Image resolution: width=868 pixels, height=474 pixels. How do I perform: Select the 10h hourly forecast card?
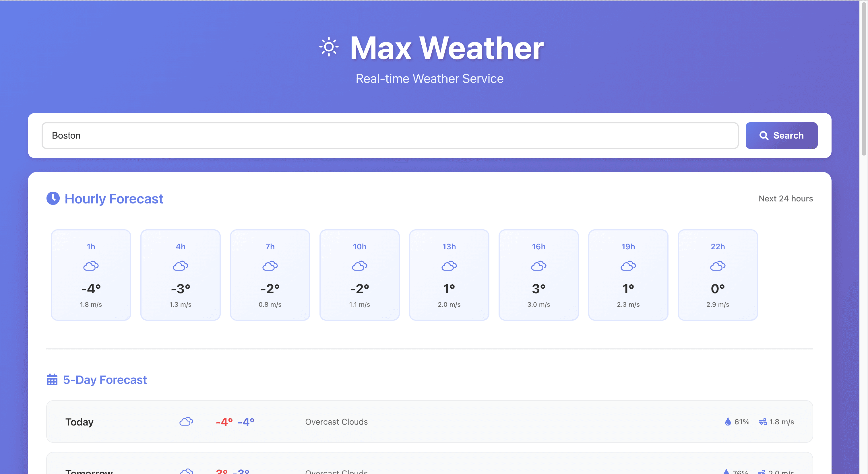359,275
